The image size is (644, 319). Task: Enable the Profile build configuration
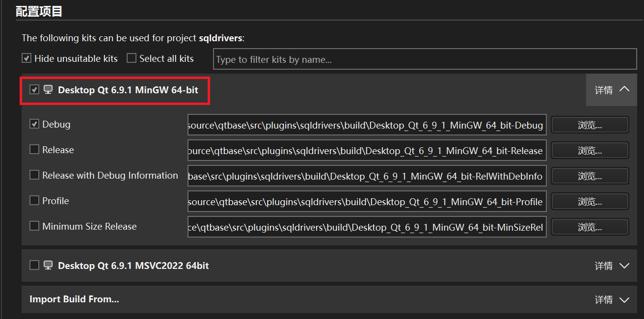[x=34, y=201]
